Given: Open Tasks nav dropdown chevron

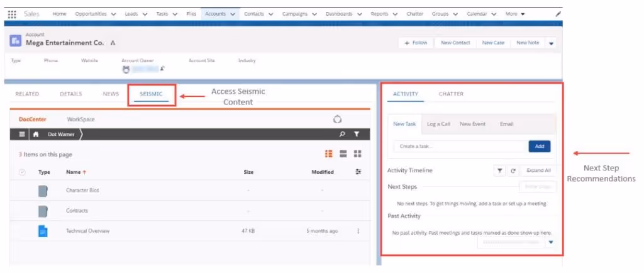Looking at the screenshot, I should point(175,14).
